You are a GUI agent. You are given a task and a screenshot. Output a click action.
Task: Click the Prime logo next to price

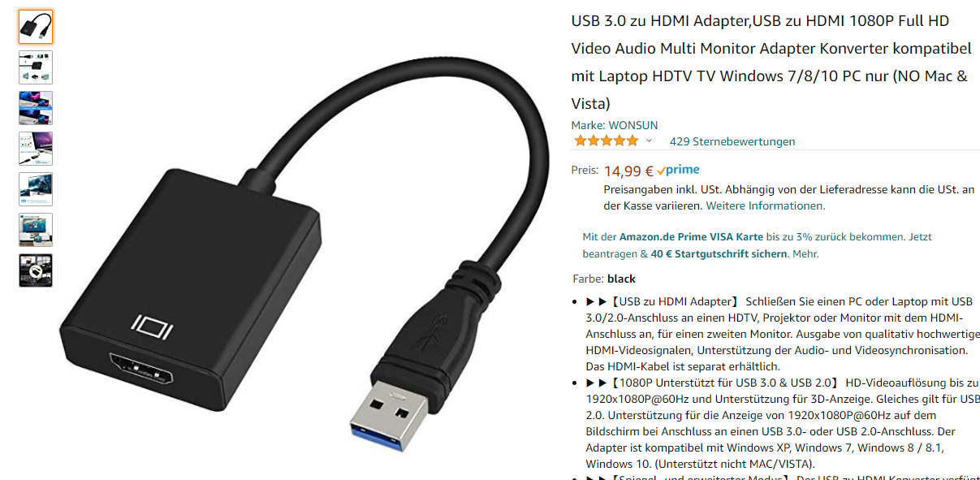tap(679, 171)
